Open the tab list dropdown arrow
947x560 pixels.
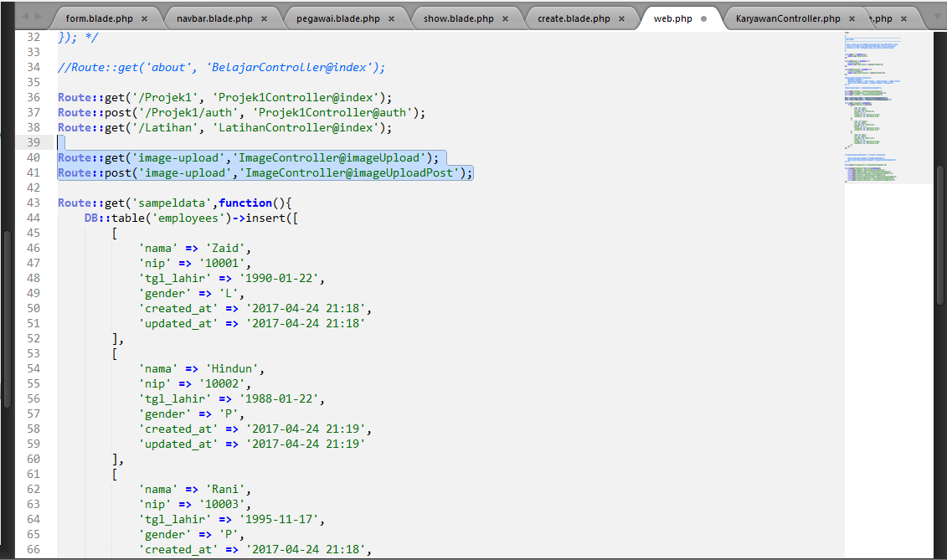[935, 18]
